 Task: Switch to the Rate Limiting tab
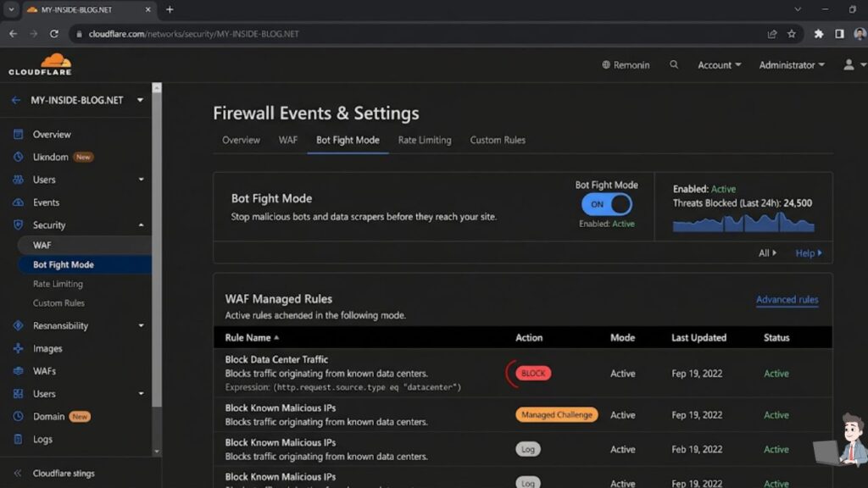click(x=425, y=140)
